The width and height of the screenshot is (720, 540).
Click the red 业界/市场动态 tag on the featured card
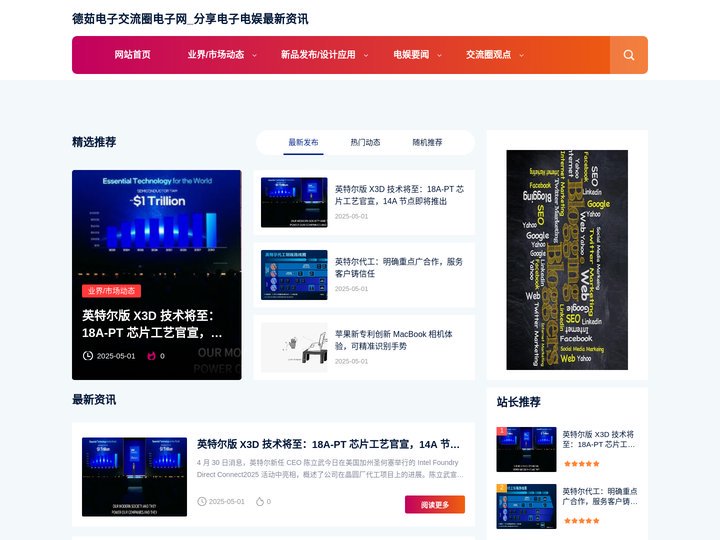point(112,291)
